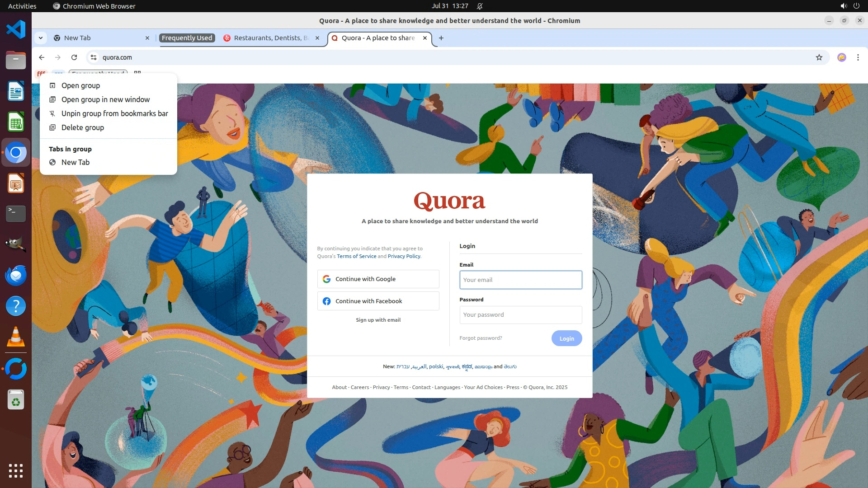The height and width of the screenshot is (488, 868).
Task: Reload the Quora page
Action: (x=74, y=57)
